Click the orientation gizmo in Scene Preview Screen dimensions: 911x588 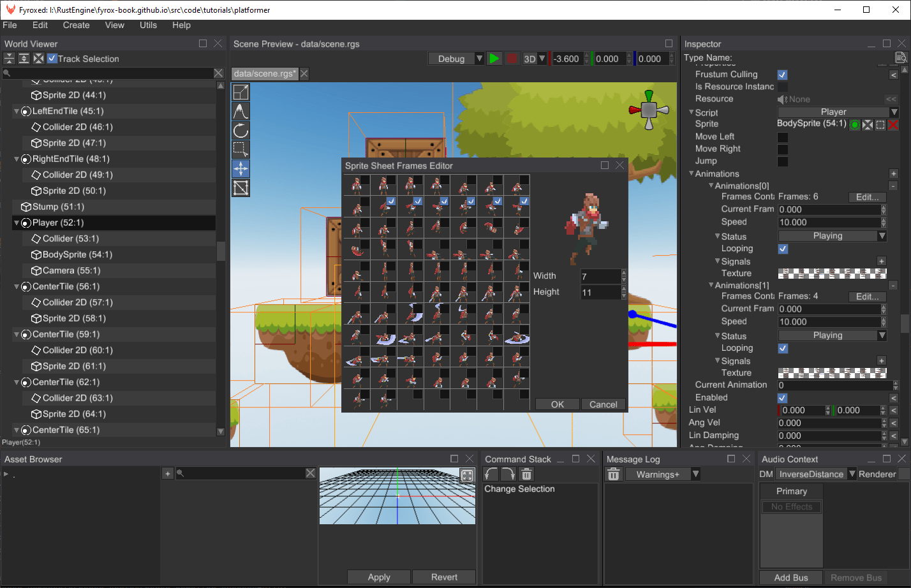[x=649, y=110]
